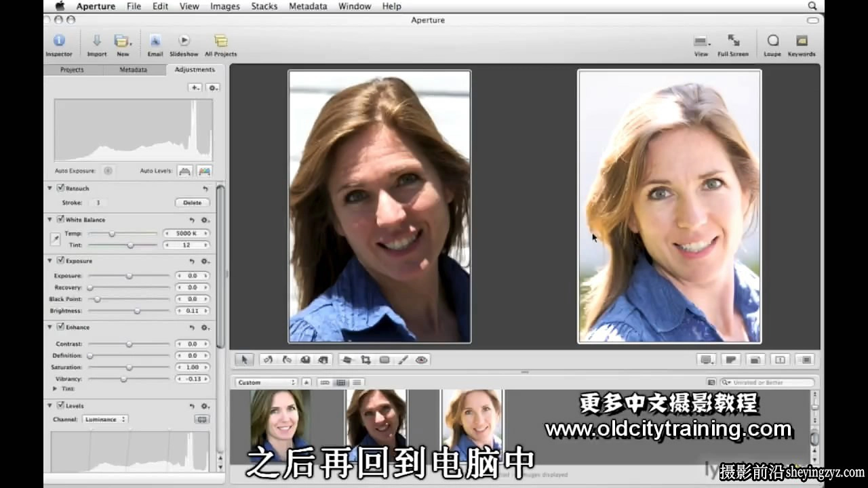Open the Custom sort dropdown
This screenshot has height=488, width=868.
click(267, 382)
